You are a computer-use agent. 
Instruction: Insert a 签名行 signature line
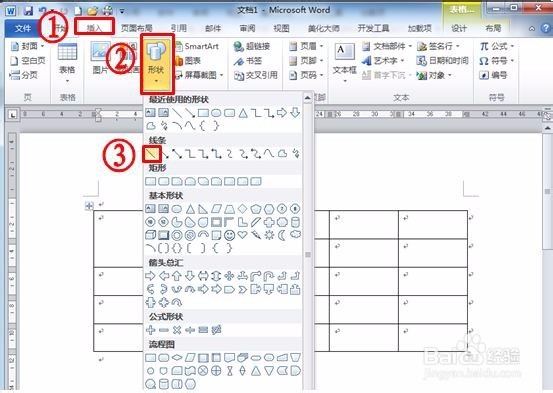coord(438,46)
